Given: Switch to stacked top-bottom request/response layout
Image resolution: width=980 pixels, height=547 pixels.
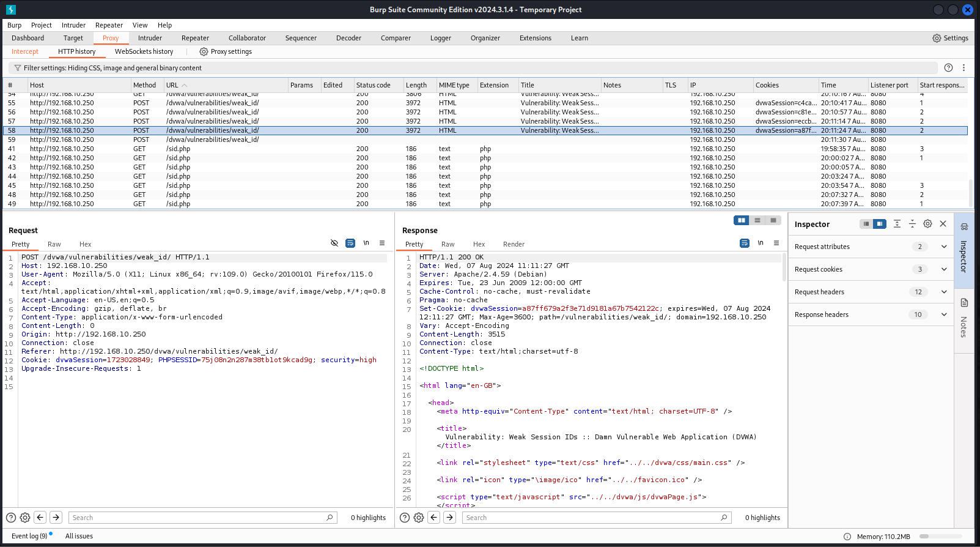Looking at the screenshot, I should coord(757,220).
